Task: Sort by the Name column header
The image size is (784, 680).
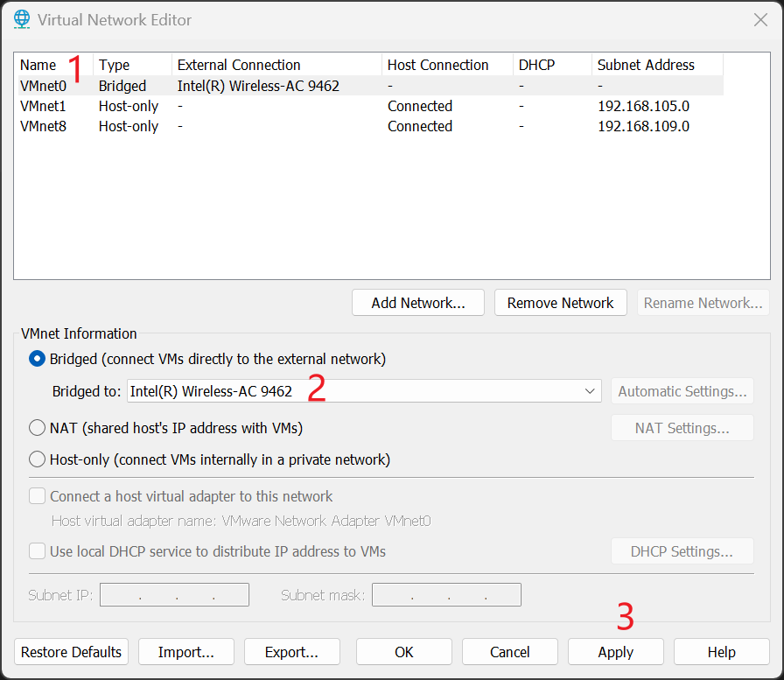Action: tap(53, 65)
